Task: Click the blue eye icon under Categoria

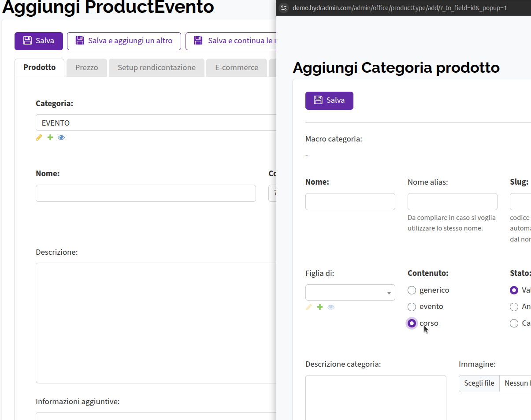Action: (61, 138)
